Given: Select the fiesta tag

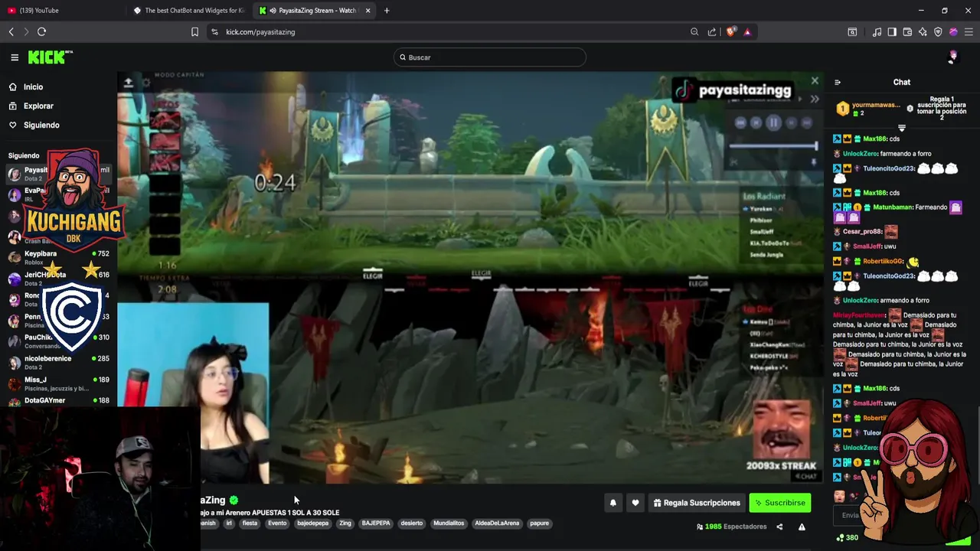Looking at the screenshot, I should click(250, 523).
